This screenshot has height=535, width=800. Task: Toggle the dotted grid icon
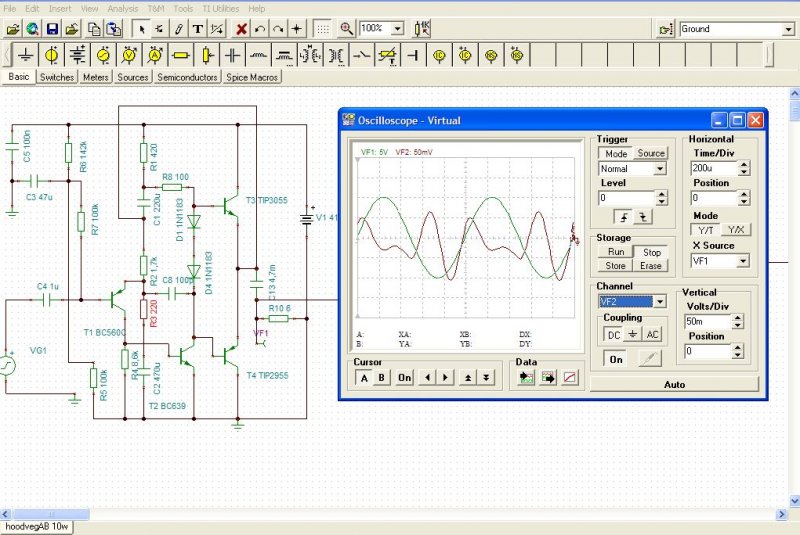(x=322, y=29)
